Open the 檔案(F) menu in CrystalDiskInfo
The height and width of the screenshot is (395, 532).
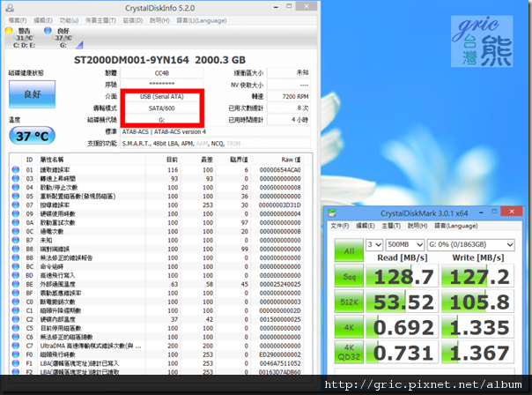point(18,20)
